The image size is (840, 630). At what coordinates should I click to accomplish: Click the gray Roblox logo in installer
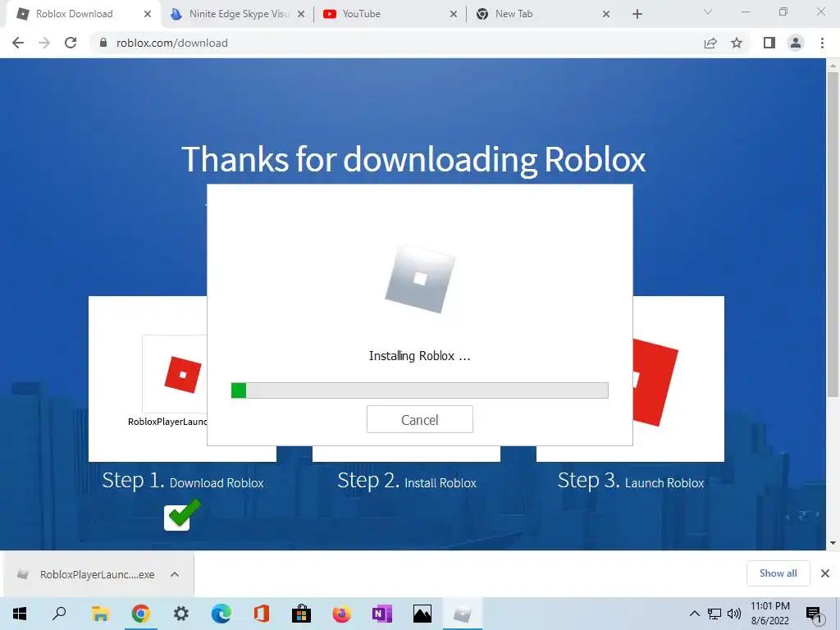point(420,279)
